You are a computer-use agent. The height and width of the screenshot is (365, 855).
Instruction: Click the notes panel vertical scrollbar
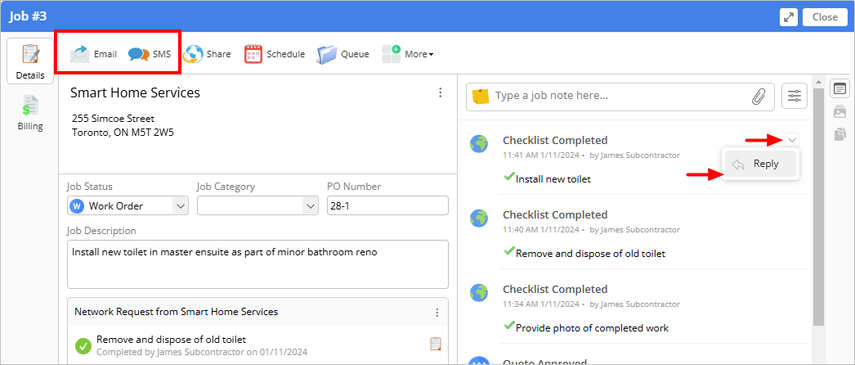click(818, 207)
